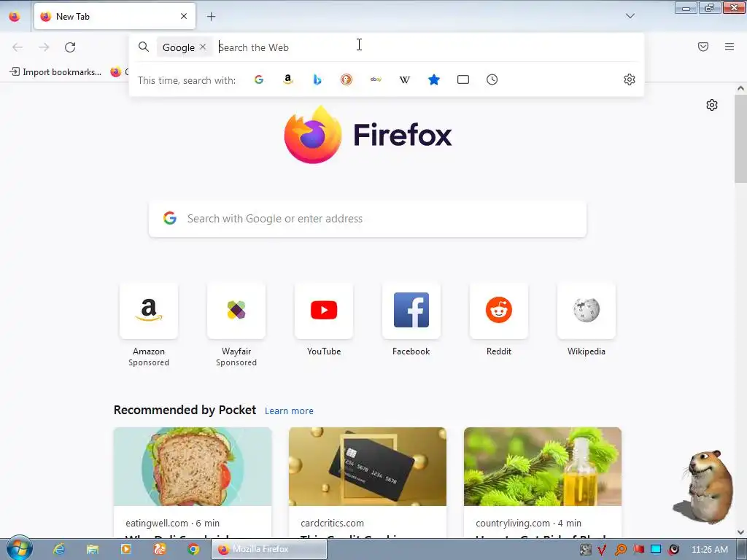Click the page vertical scrollbar thumb
Screen dimensions: 747x560
pos(740,138)
